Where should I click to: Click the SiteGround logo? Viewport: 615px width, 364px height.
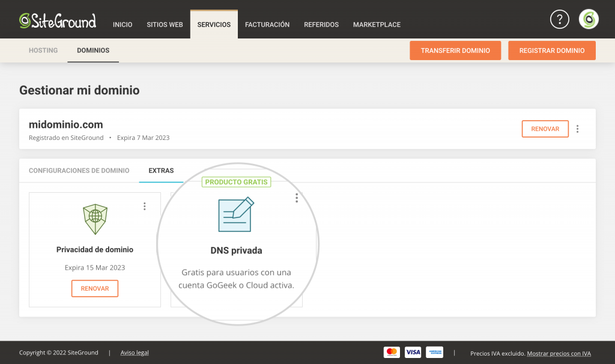click(x=58, y=21)
